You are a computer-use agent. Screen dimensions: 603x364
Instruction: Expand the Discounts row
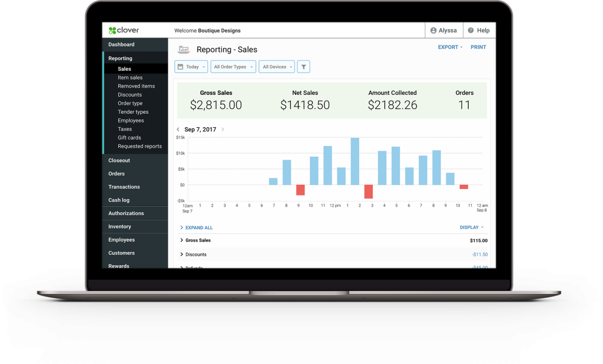(x=181, y=254)
